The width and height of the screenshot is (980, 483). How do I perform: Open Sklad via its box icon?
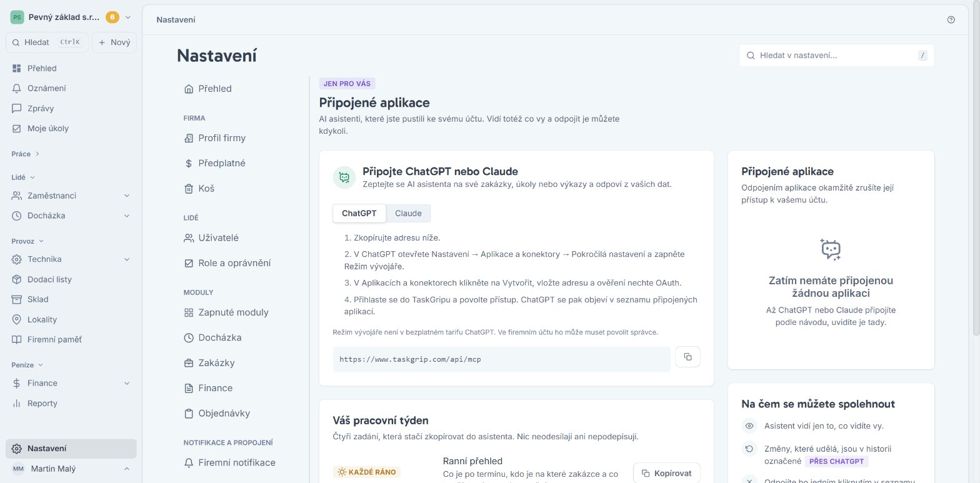click(16, 299)
